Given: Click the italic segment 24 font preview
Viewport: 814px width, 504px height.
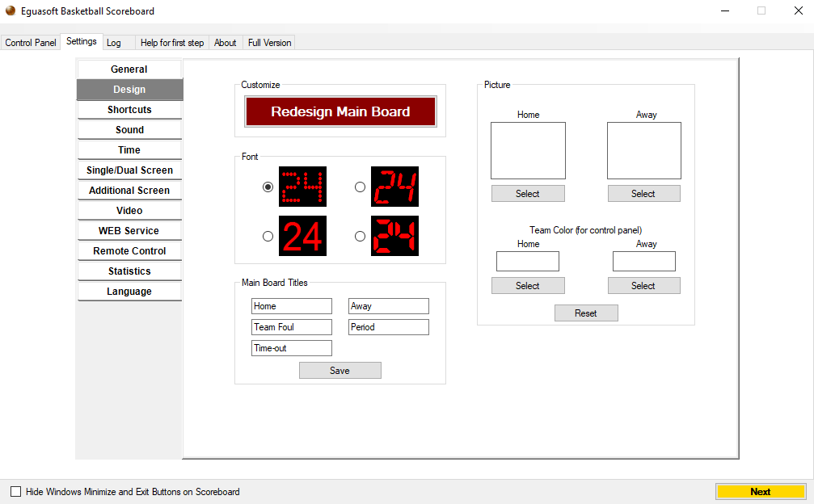Looking at the screenshot, I should tap(394, 187).
